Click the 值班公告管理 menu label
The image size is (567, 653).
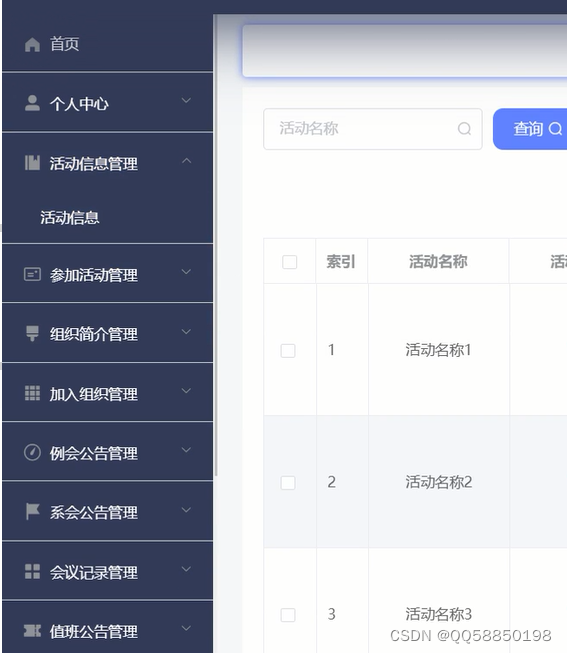94,632
